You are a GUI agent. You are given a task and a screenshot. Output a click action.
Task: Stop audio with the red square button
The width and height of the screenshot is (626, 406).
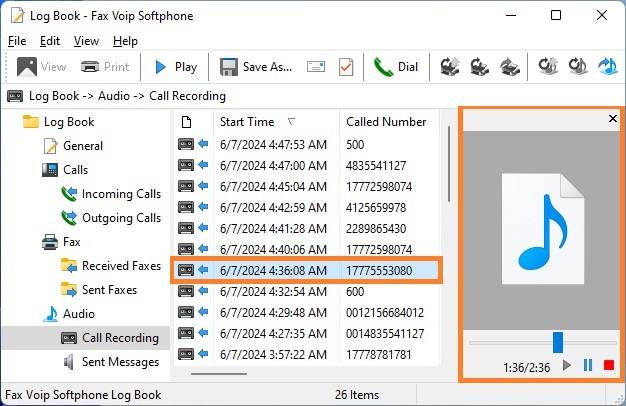point(609,365)
